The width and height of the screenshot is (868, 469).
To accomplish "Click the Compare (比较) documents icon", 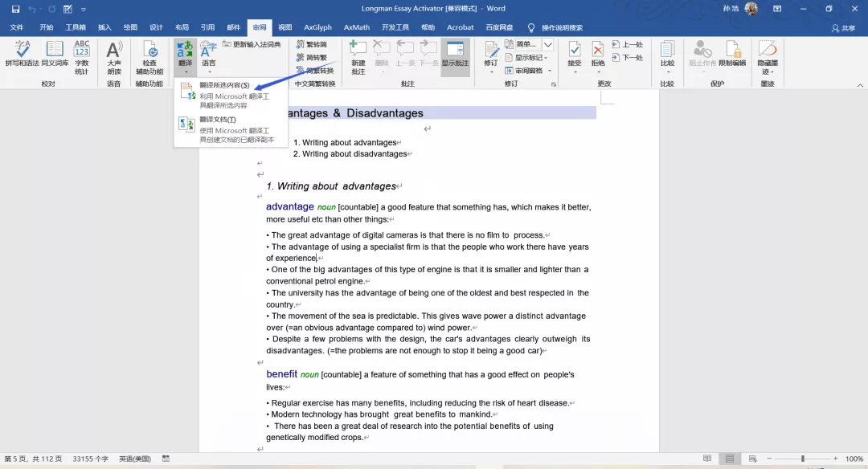I will (x=667, y=55).
